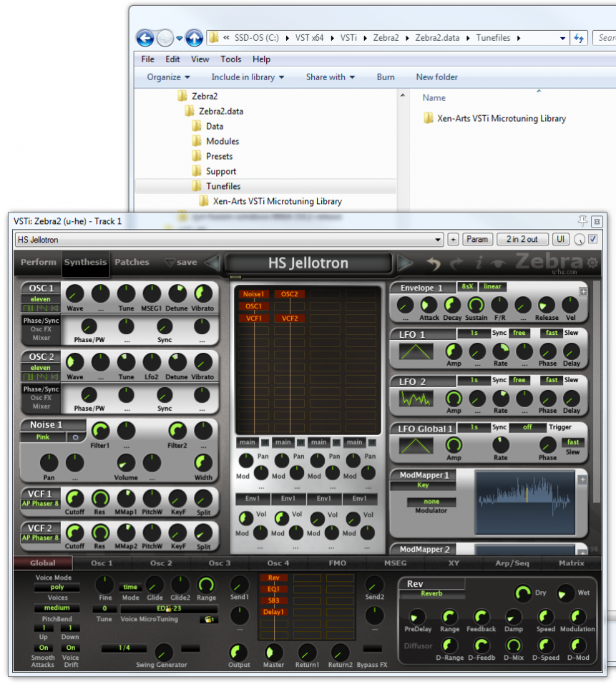Click the OSC 1 Wave knob
The height and width of the screenshot is (687, 616).
[74, 293]
